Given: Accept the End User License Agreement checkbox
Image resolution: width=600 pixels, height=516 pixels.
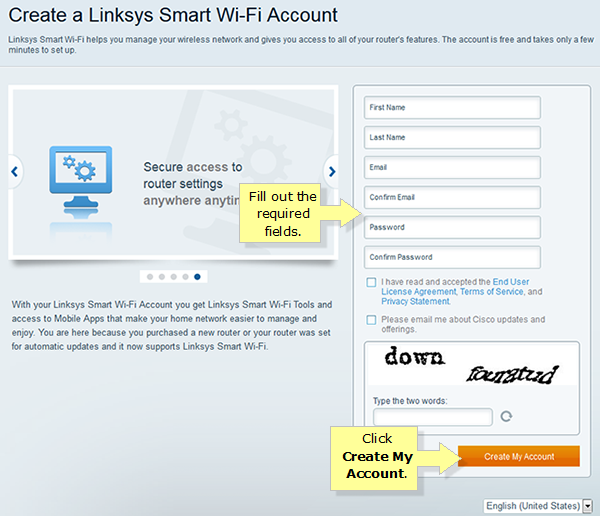Looking at the screenshot, I should pyautogui.click(x=371, y=282).
